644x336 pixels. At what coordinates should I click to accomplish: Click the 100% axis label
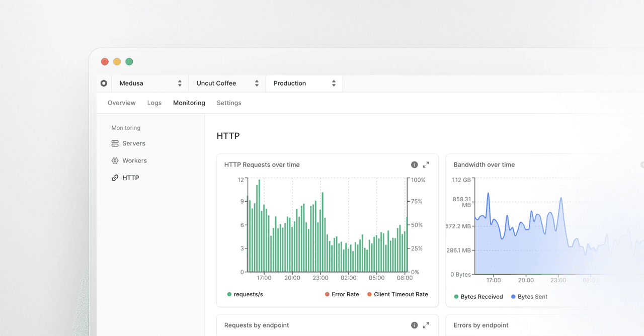[x=418, y=180]
